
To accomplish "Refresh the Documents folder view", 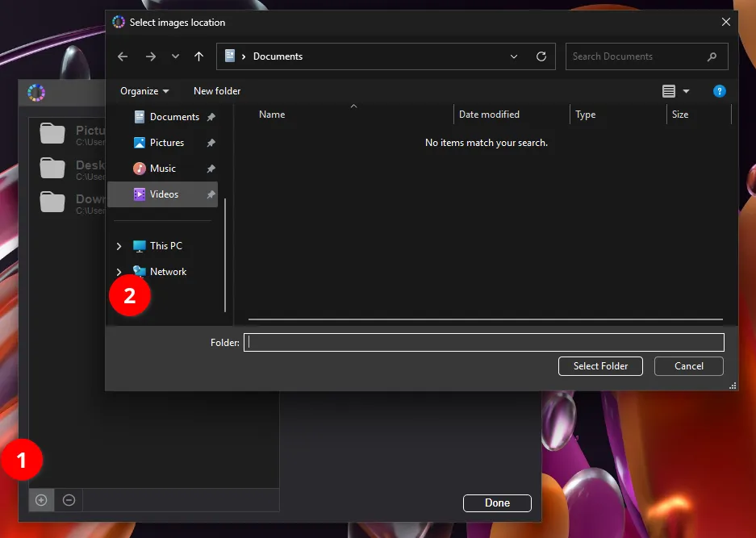I will pos(541,56).
